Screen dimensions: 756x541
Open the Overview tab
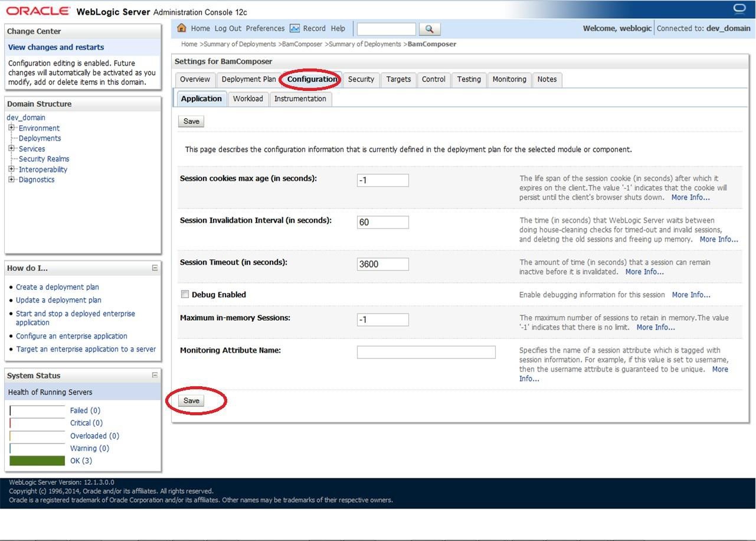pyautogui.click(x=195, y=79)
